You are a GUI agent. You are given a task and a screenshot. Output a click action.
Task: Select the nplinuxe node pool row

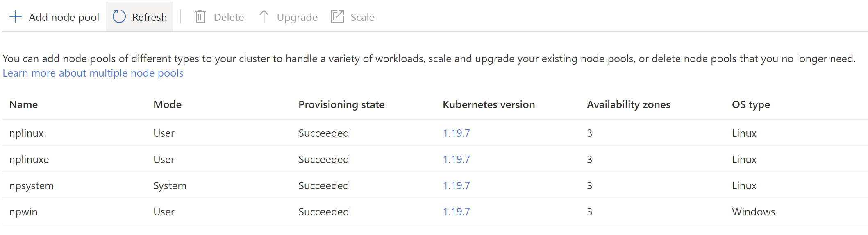tap(29, 159)
